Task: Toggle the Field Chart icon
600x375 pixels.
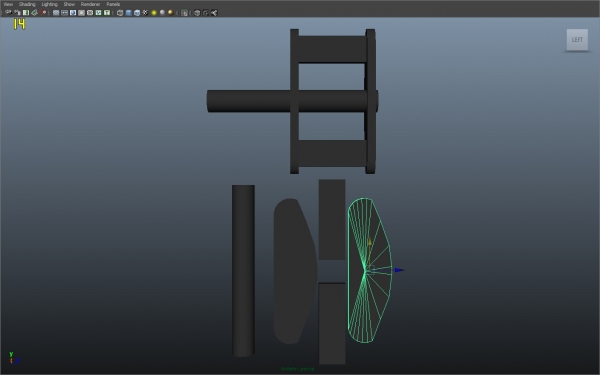Action: point(90,13)
